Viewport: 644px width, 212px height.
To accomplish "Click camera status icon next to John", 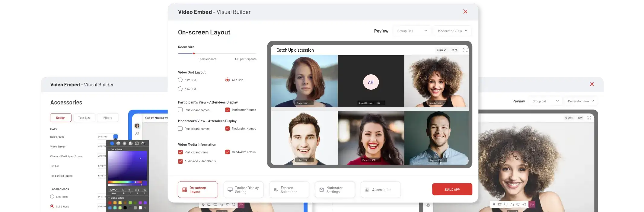I will click(305, 160).
